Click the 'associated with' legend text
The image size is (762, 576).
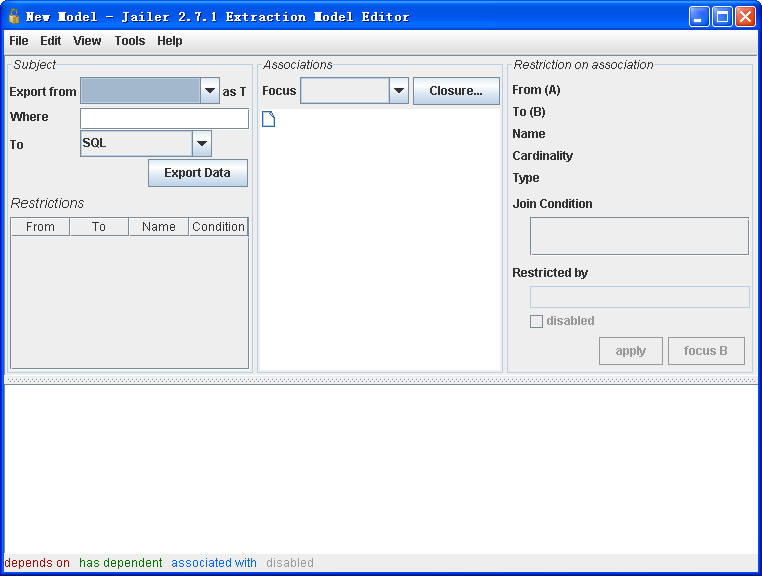coord(214,563)
